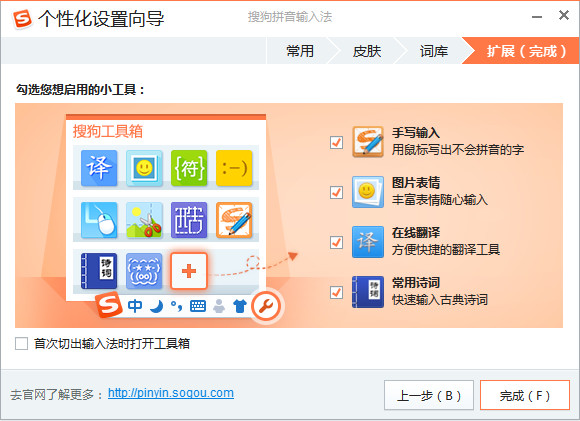Click the 手写输入 option icon
Viewport: 580px width, 421px height.
[367, 142]
